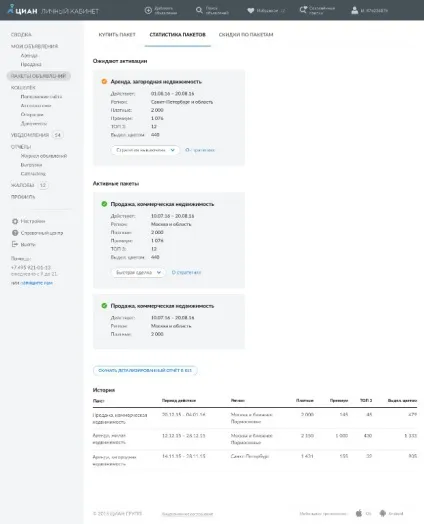Switch to Статистика пакетов tab
Screen dimensions: 424x524
(x=178, y=34)
